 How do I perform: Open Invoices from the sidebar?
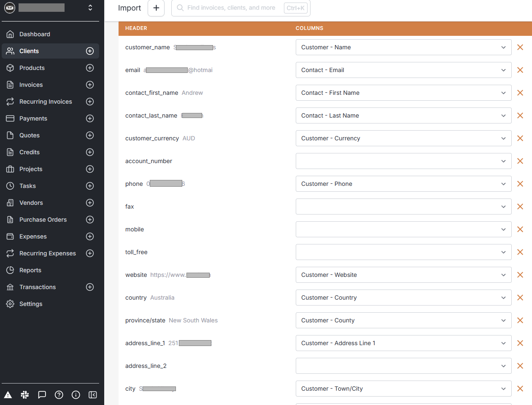[31, 85]
